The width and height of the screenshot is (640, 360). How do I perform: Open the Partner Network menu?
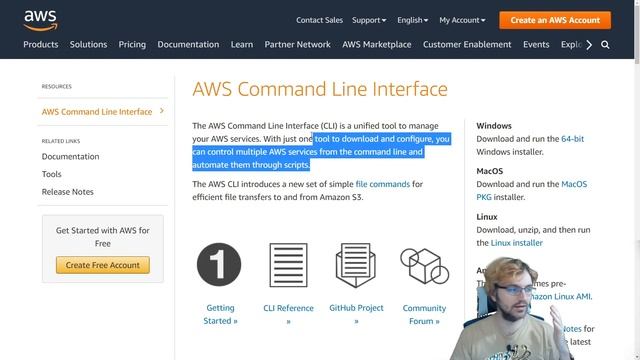pyautogui.click(x=298, y=44)
